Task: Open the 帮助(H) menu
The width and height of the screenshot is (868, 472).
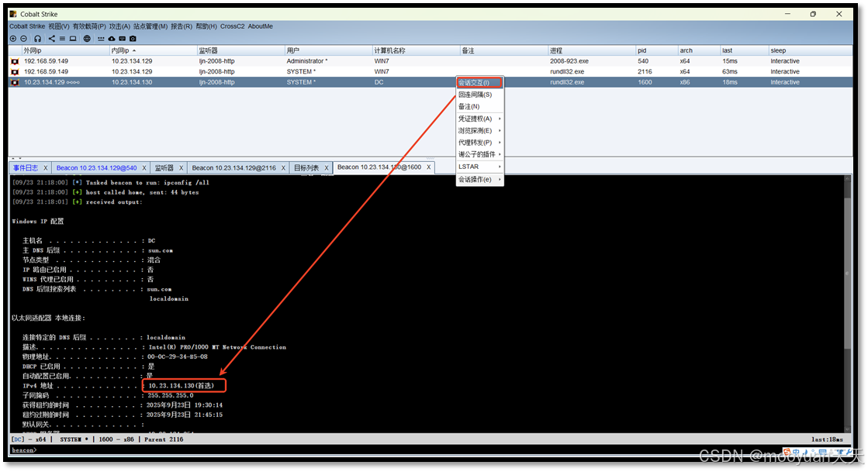Action: [206, 26]
